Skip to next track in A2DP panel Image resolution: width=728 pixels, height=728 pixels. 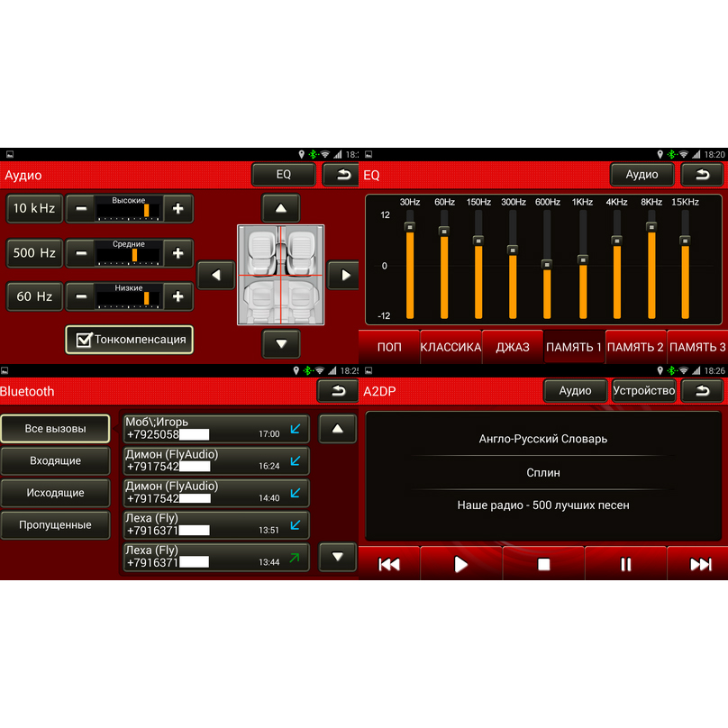pos(701,563)
